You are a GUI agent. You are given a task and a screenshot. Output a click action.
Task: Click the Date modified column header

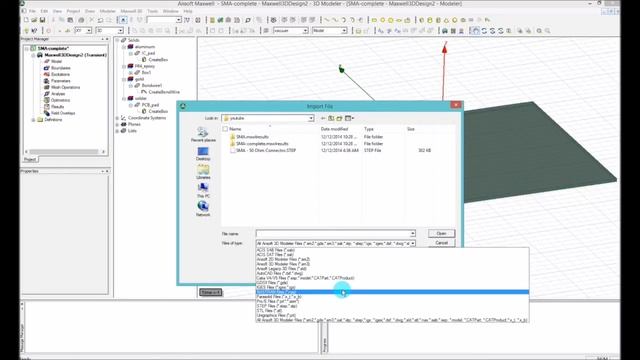pos(334,129)
